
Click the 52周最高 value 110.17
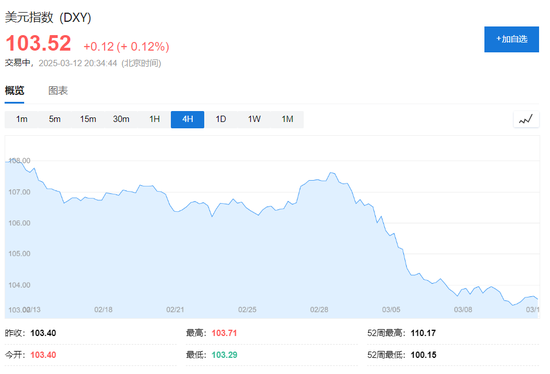[x=423, y=333]
